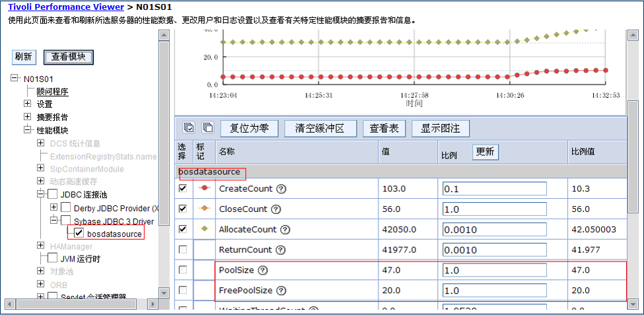Open help icon next to CloseCount

tap(276, 209)
